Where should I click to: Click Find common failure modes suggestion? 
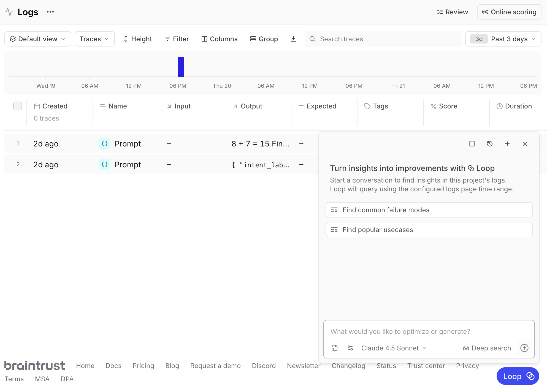(x=429, y=210)
